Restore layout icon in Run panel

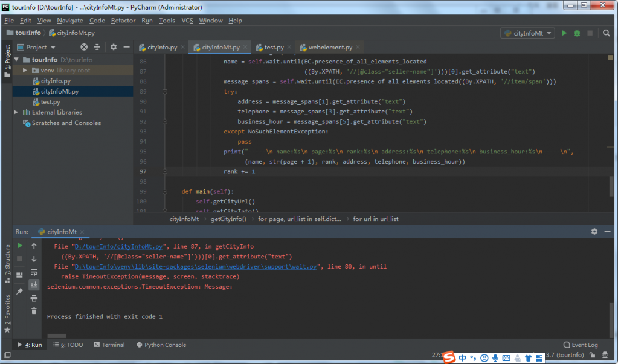point(19,275)
